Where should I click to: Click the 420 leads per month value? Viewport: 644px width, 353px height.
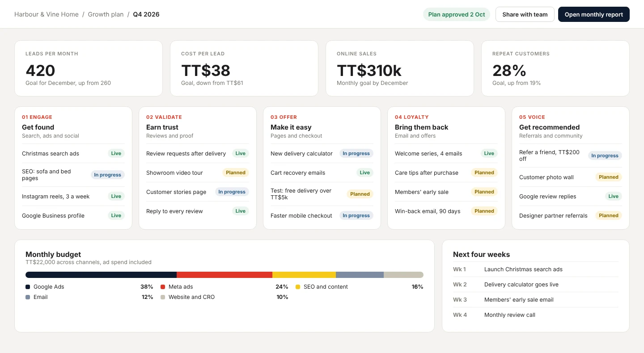tap(40, 70)
